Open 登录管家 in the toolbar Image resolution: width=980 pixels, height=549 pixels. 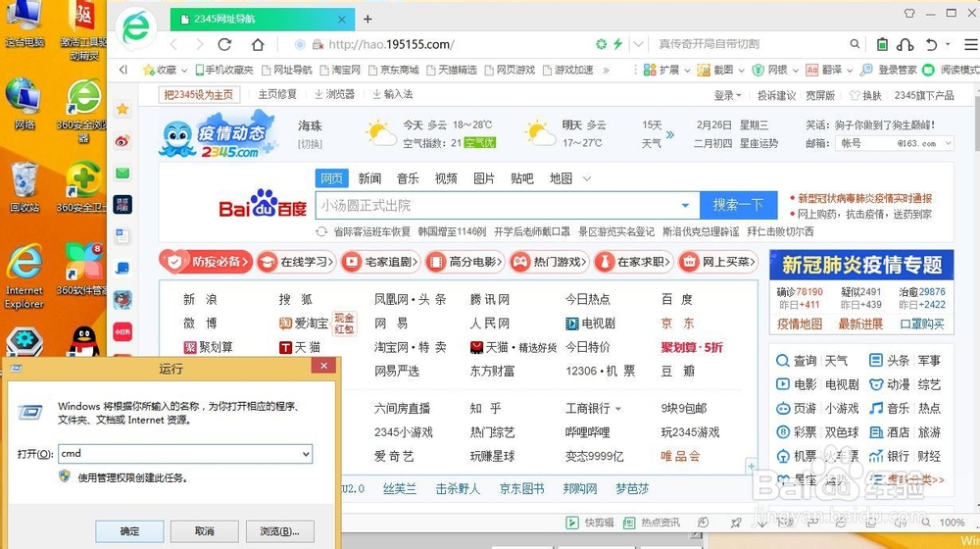(x=889, y=70)
